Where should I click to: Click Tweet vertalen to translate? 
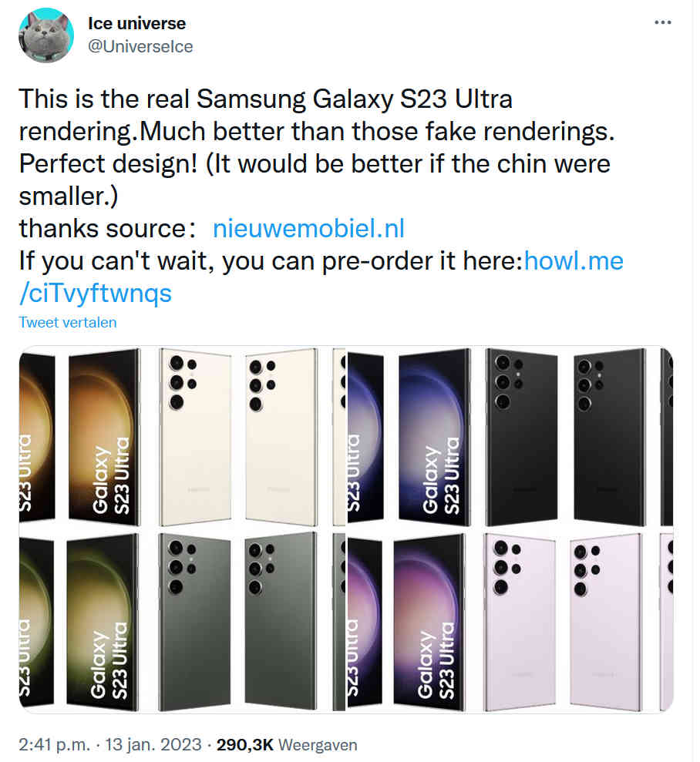pos(68,322)
